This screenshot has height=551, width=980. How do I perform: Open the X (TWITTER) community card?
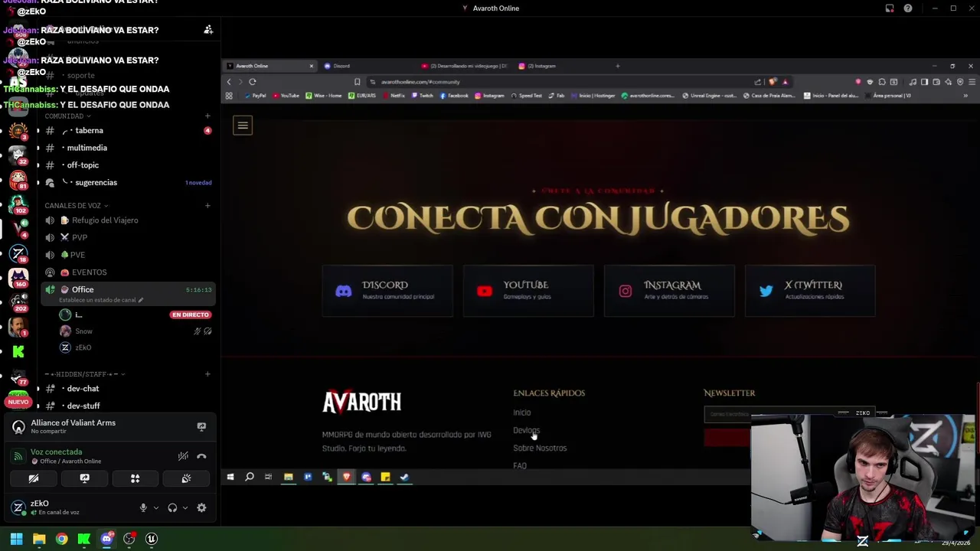(x=810, y=291)
